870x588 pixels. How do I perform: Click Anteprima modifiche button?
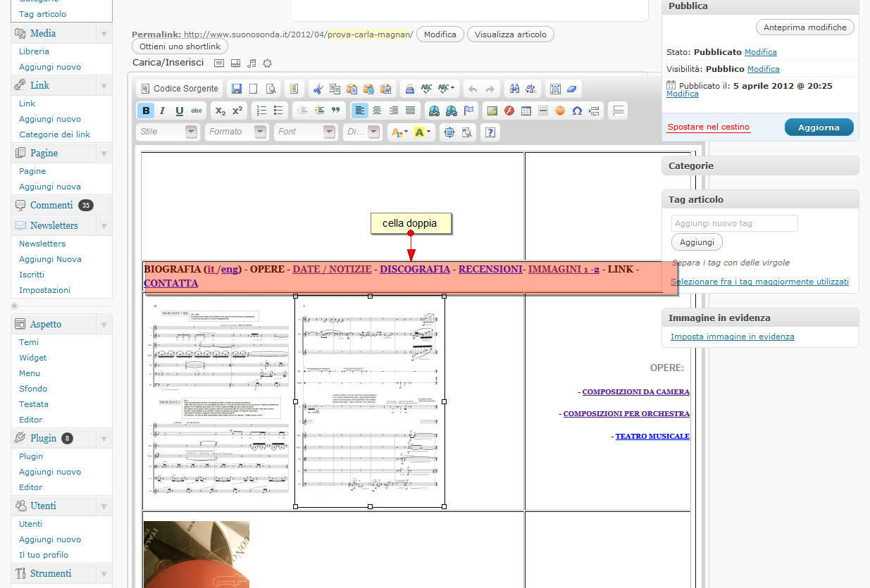coord(805,27)
